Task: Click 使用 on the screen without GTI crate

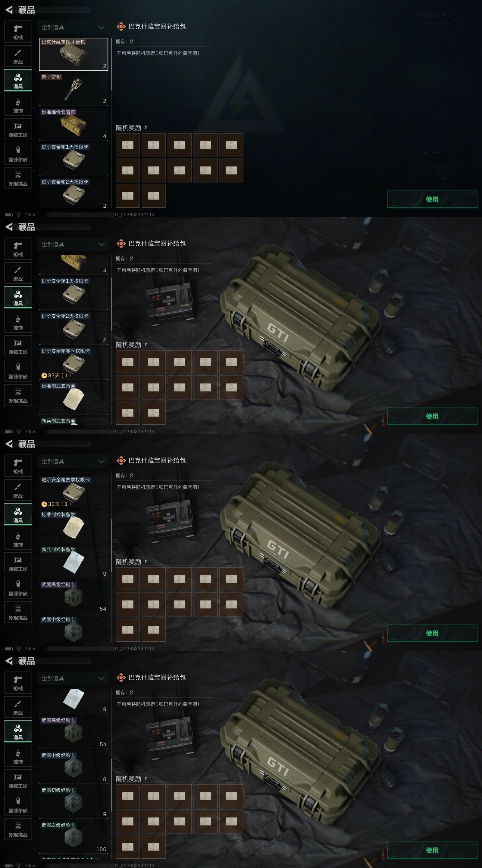Action: pos(432,199)
